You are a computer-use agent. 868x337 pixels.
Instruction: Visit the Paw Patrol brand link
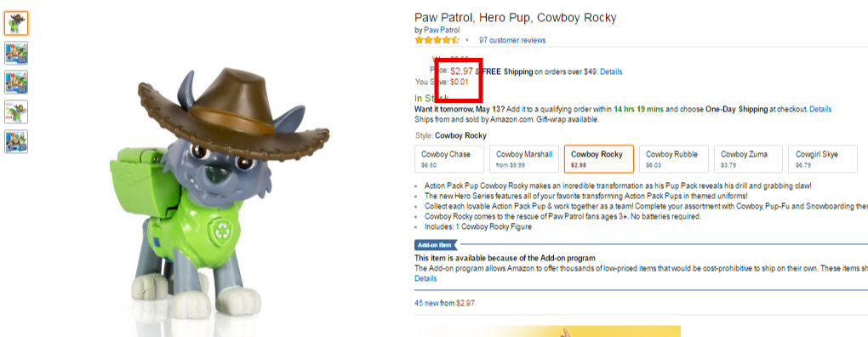pyautogui.click(x=442, y=30)
